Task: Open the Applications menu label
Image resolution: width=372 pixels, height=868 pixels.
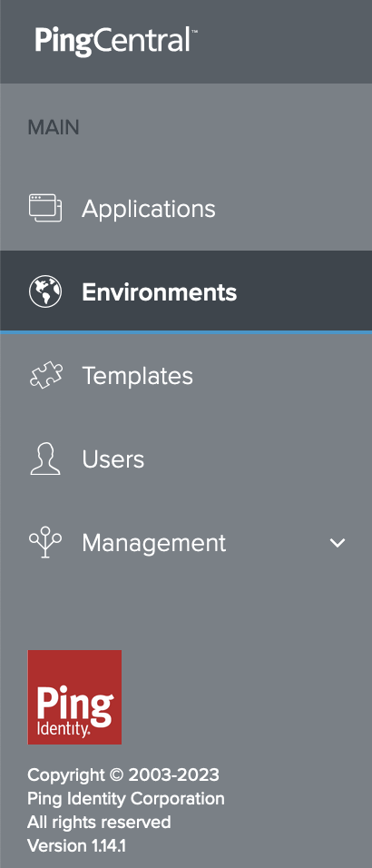Action: point(149,209)
